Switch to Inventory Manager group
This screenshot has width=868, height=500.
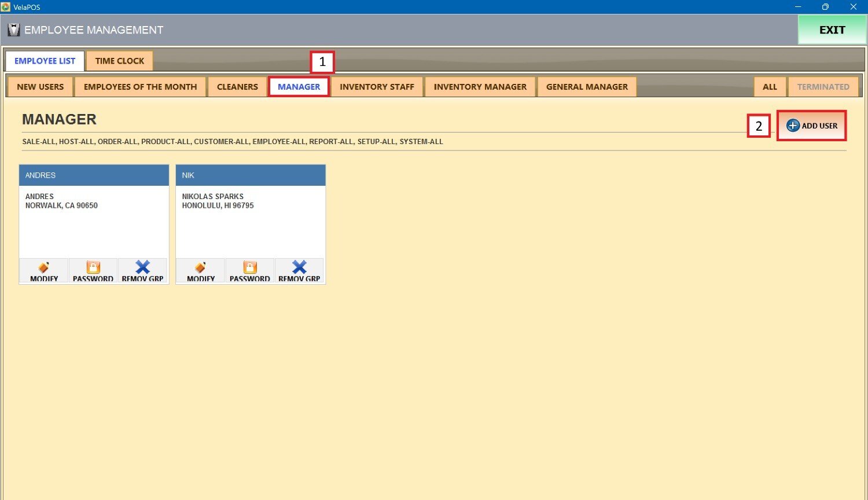click(x=480, y=87)
